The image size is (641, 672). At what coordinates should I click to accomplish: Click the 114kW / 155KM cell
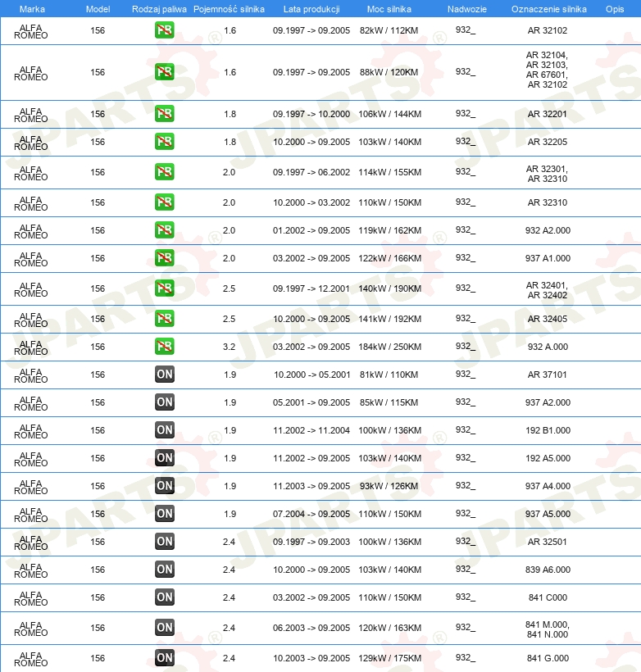pos(389,172)
